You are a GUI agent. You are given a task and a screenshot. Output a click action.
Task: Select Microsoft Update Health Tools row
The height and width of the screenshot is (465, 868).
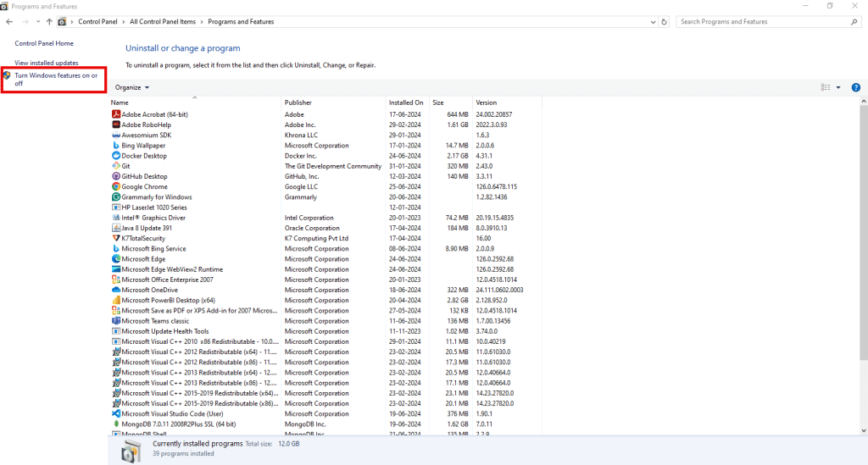click(325, 331)
